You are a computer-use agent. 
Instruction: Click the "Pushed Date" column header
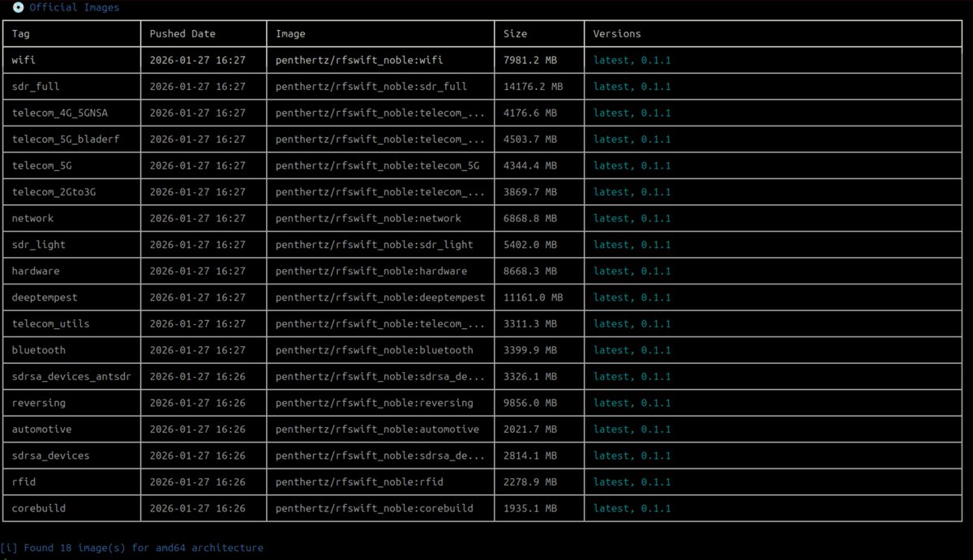click(x=182, y=34)
